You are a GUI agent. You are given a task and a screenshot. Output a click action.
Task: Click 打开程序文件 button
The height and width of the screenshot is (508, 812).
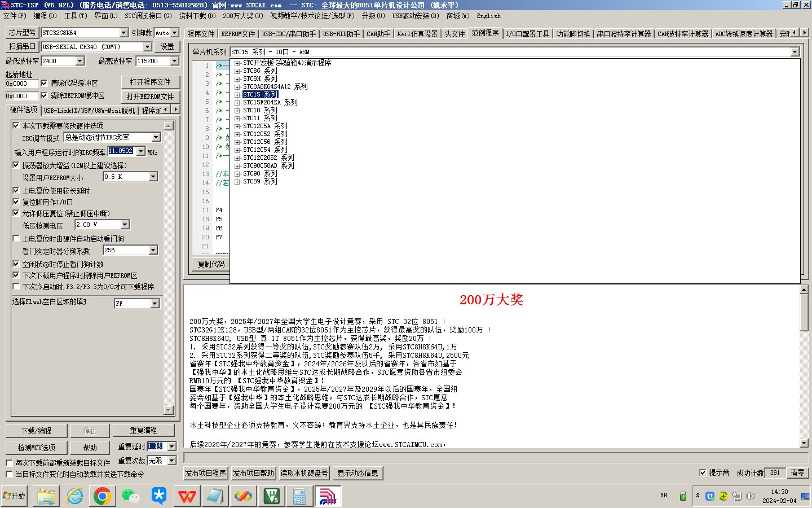point(150,82)
